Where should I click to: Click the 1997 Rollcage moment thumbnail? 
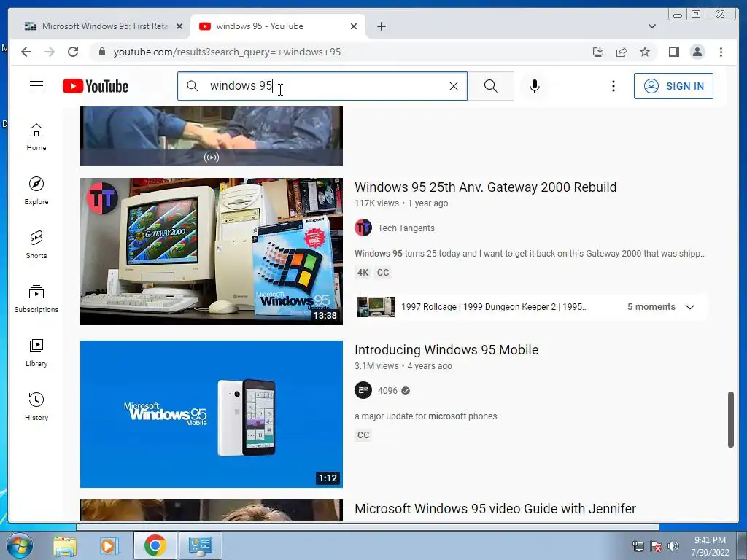tap(376, 307)
